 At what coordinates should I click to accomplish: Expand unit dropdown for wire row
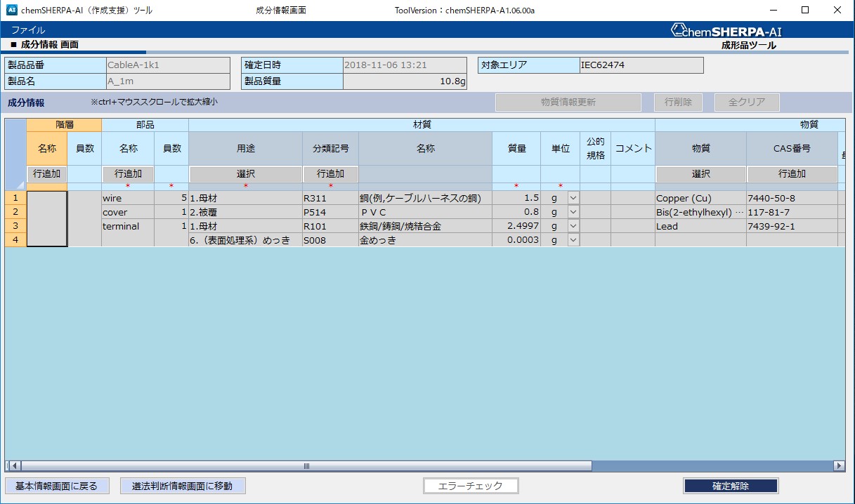[573, 199]
